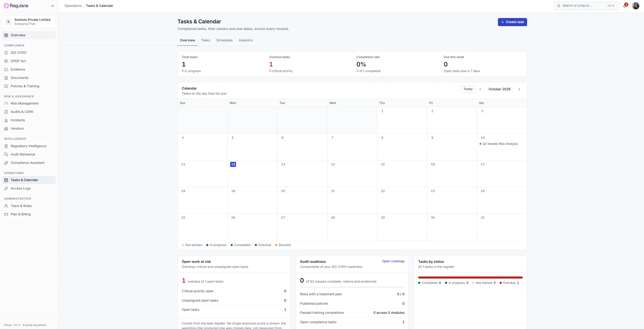Screen dimensions: 644x329
Task: Click the Vendors building icon
Action: pyautogui.click(x=6, y=129)
